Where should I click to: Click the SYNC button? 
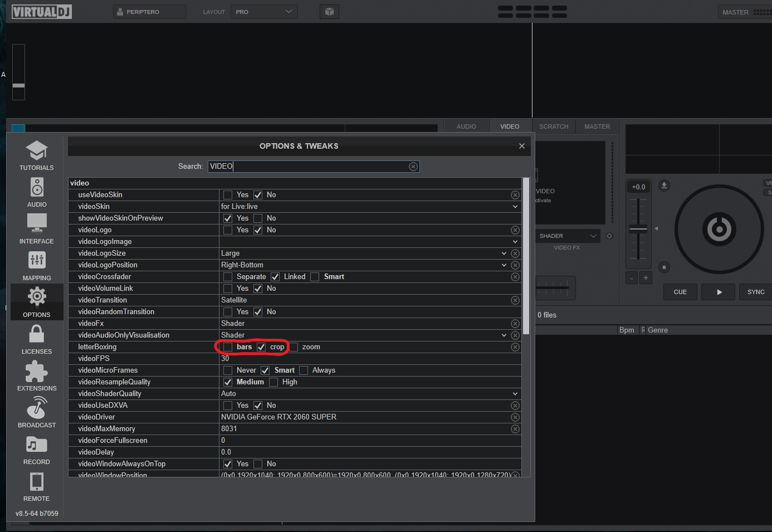(756, 292)
